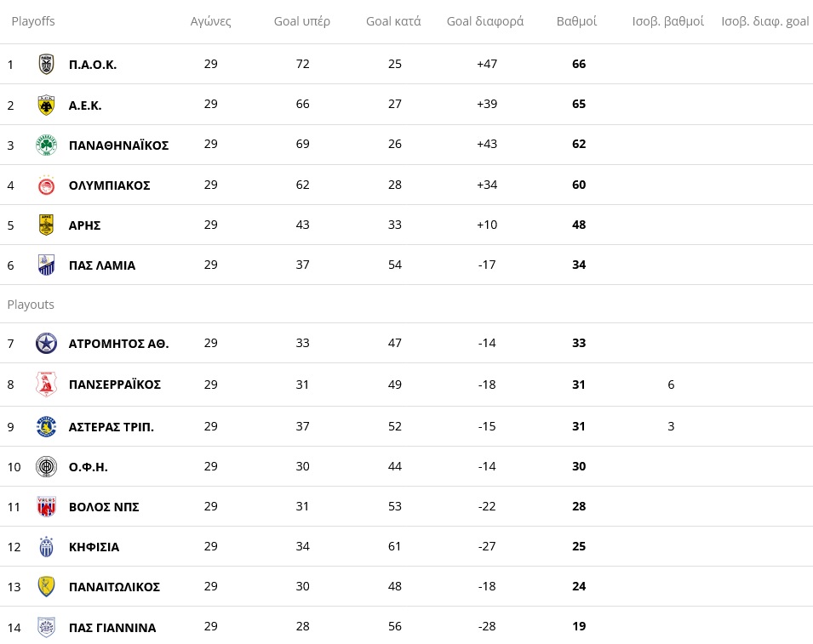
Task: Click the Βαθμοί column header
Action: [576, 21]
